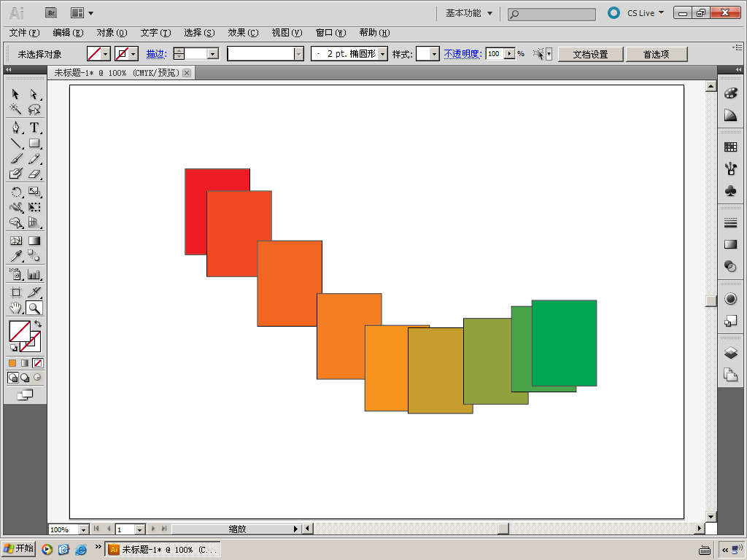Open the Layers panel icon

[730, 353]
